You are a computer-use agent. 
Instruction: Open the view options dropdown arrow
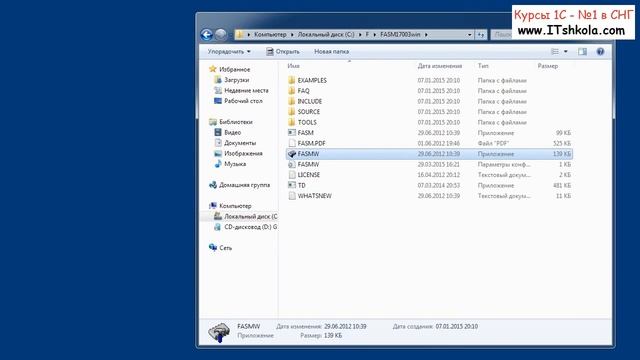coord(565,51)
